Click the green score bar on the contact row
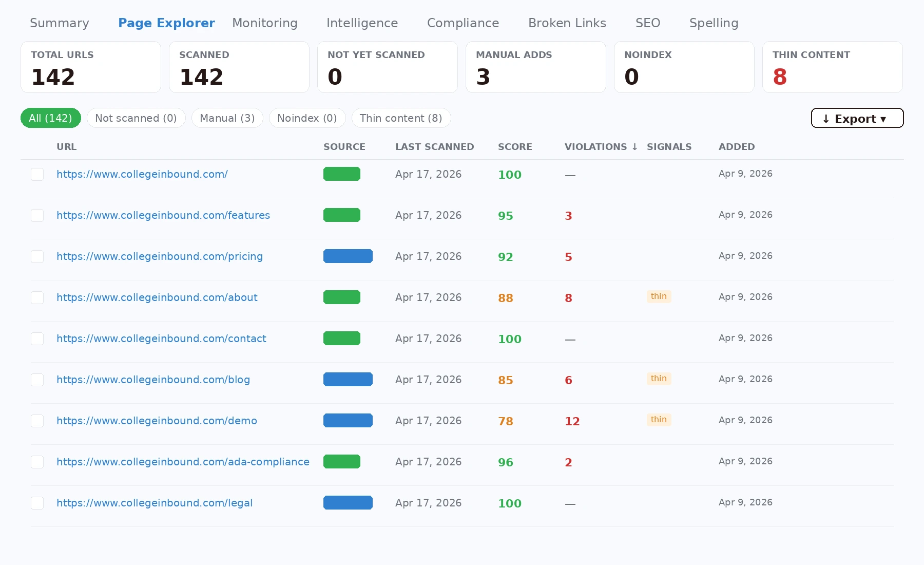 [x=342, y=338]
